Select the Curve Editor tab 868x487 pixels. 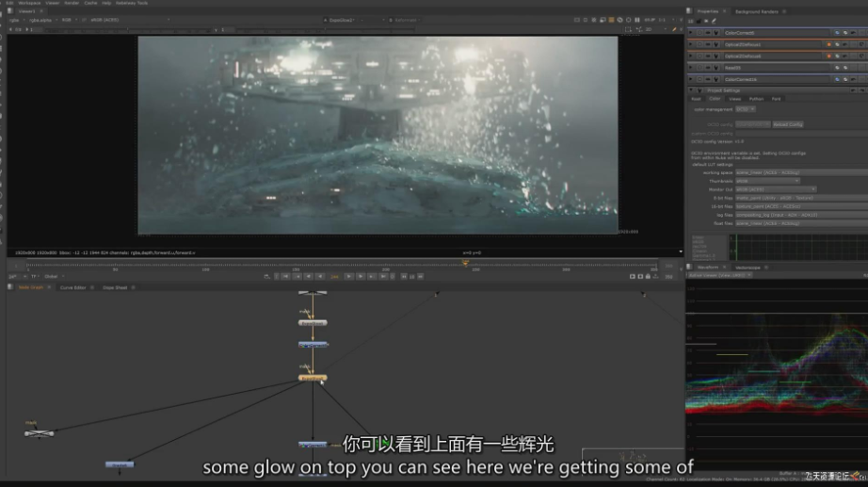point(73,287)
